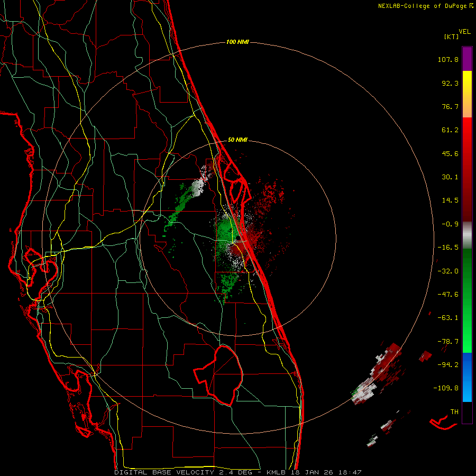Image resolution: width=476 pixels, height=476 pixels.
Task: Click the -0.9 velocity scale value
Action: [x=450, y=224]
